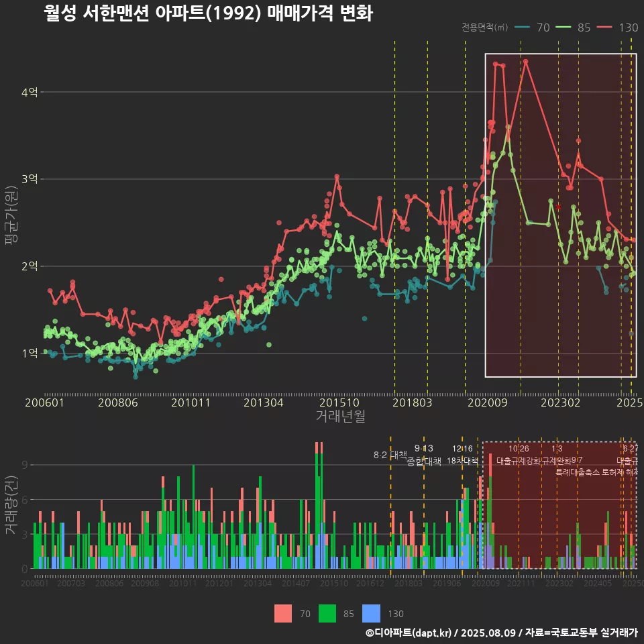Click the 2억 y-axis label
Image resolution: width=644 pixels, height=644 pixels.
30,266
